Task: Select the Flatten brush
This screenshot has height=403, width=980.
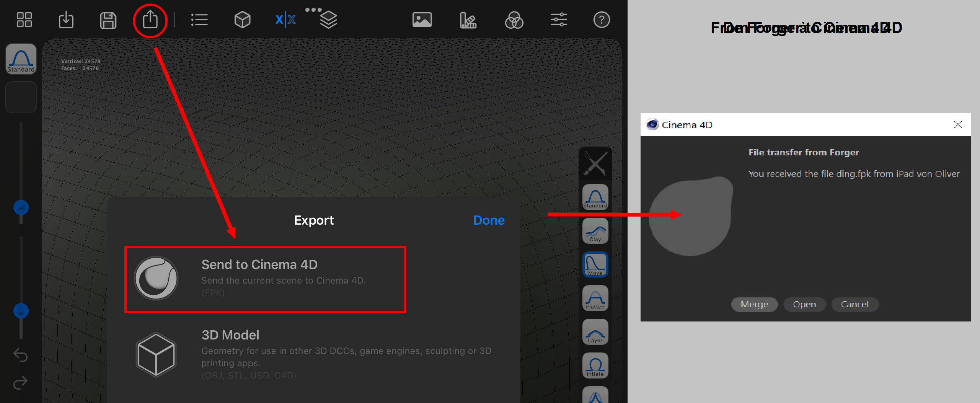Action: pyautogui.click(x=595, y=298)
